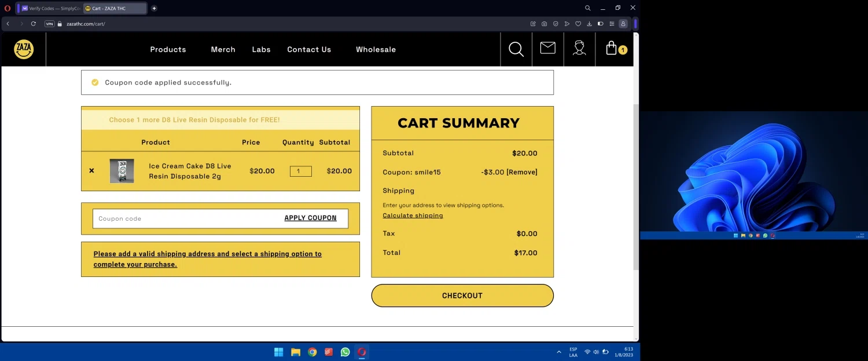
Task: Open the clock showing 6:13
Action: click(x=624, y=352)
